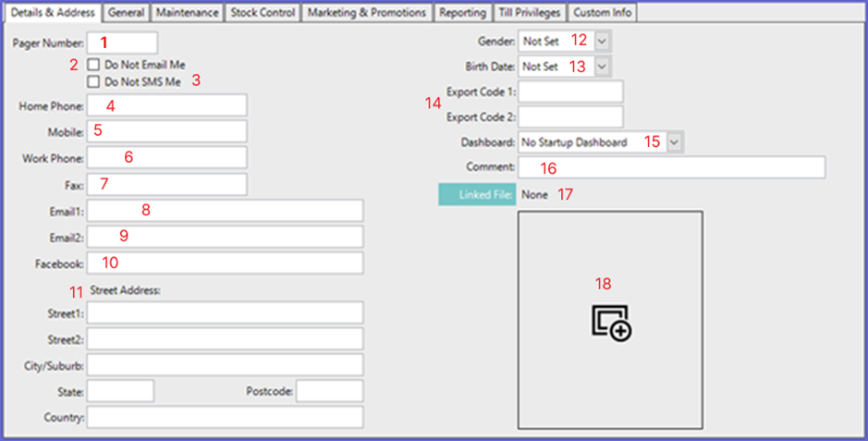Open the Maintenance tab
The height and width of the screenshot is (441, 868).
187,13
